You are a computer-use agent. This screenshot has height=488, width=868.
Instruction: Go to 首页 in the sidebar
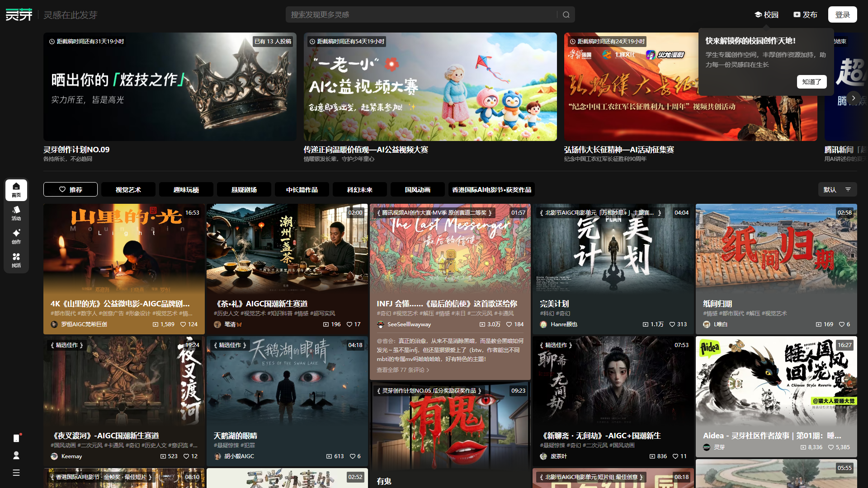pos(16,190)
